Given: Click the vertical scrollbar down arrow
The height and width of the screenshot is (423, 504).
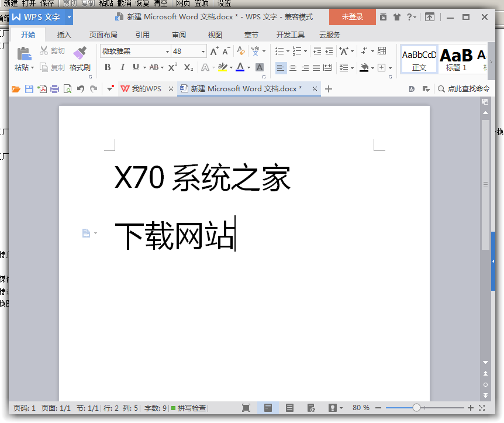Looking at the screenshot, I should pos(485,363).
